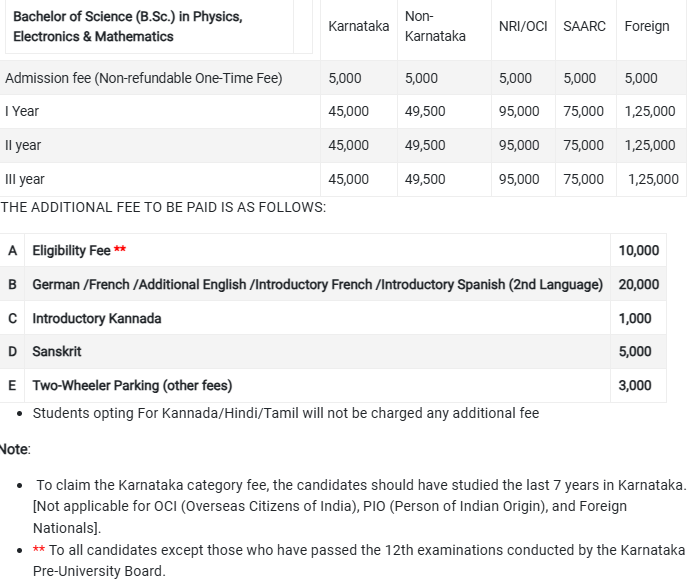Select the Karnataka column header
Viewport: 695px width, 584px height.
358,26
